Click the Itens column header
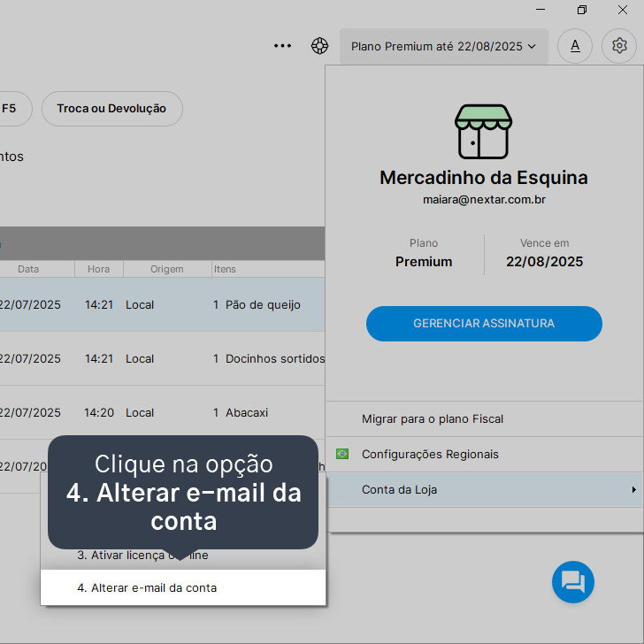Image resolution: width=644 pixels, height=644 pixels. pyautogui.click(x=268, y=269)
